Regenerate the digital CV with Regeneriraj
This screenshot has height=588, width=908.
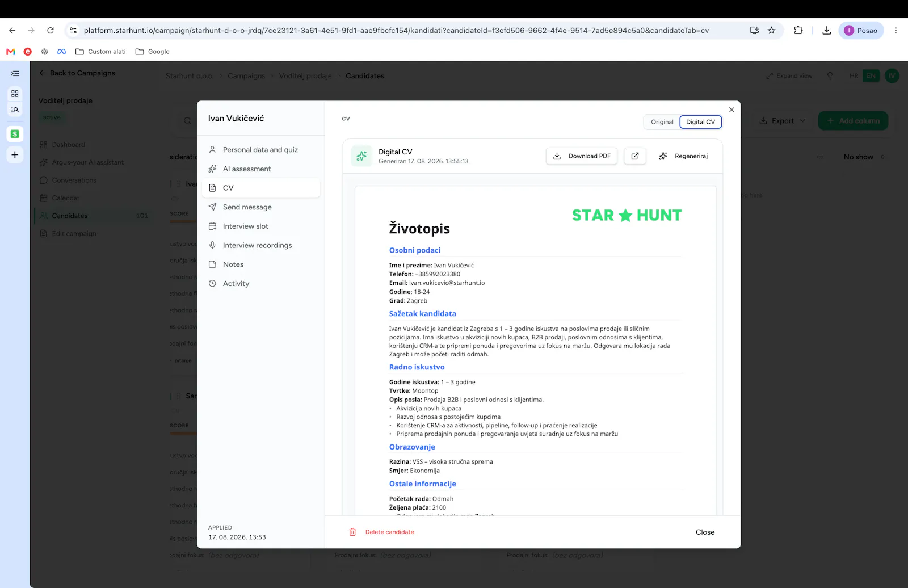(x=683, y=156)
